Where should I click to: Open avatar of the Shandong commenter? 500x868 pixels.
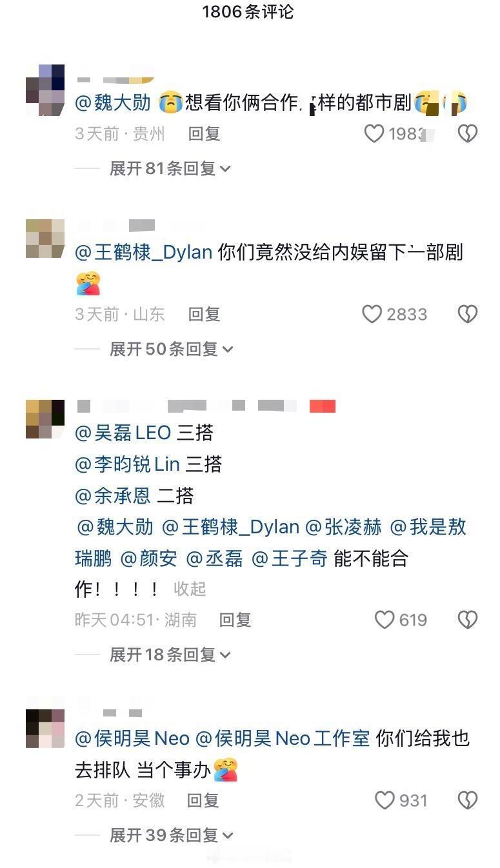click(x=45, y=239)
